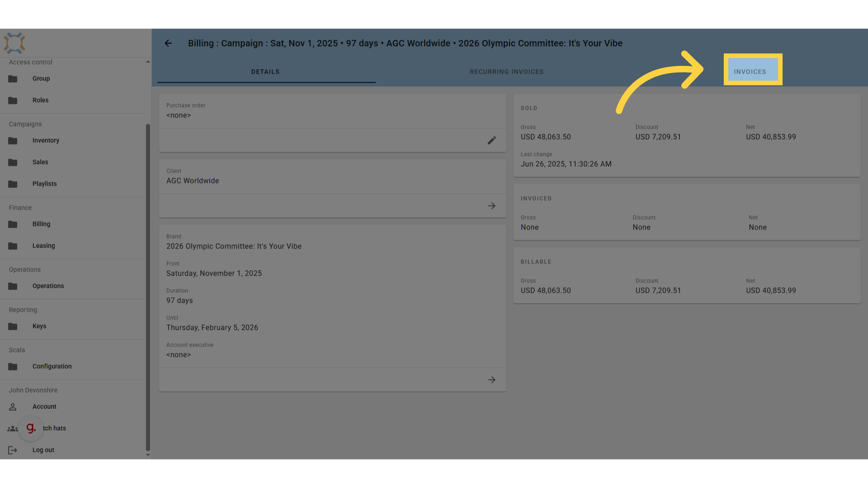Click the From date Saturday, November 1, 2025

point(214,273)
